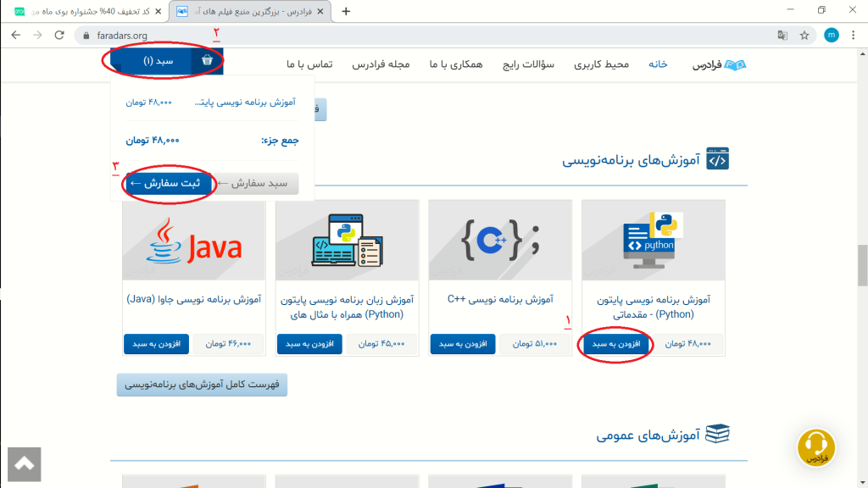
Task: Open the shopping basket icon in header
Action: pos(207,60)
